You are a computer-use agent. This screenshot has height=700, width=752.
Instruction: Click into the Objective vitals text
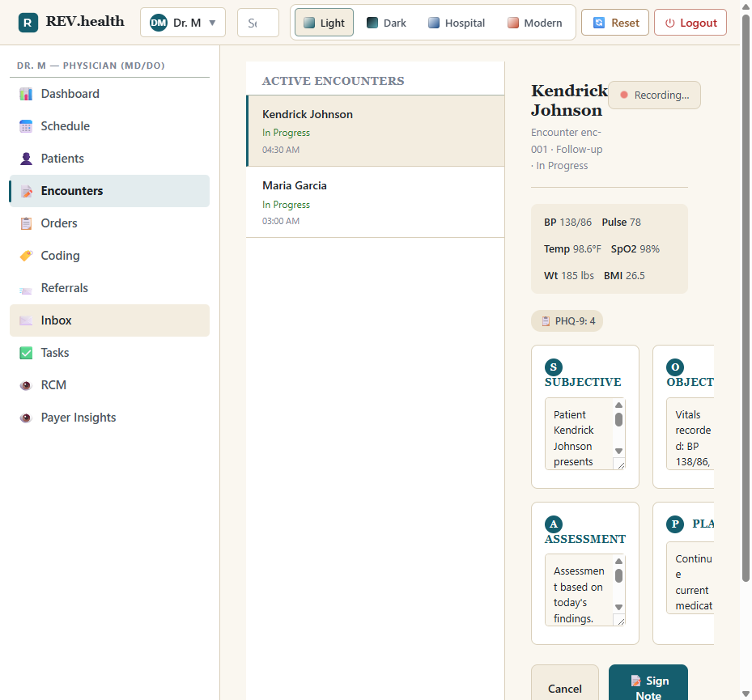point(690,434)
